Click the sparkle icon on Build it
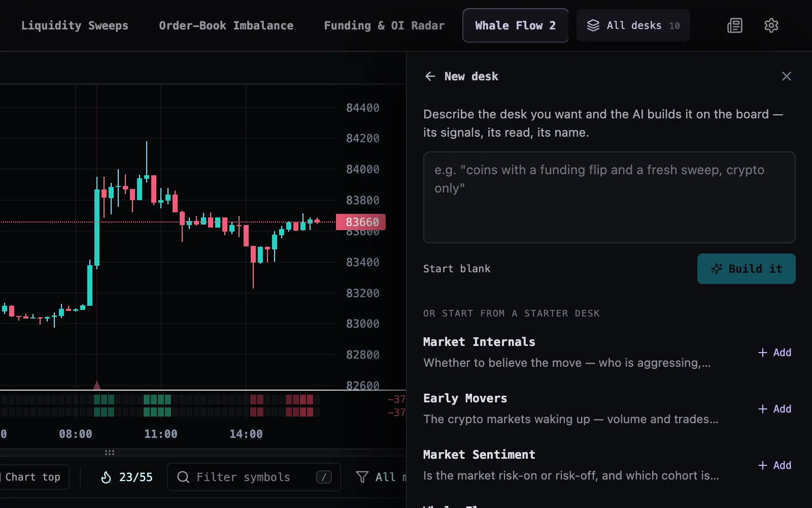Screen dimensions: 812x508 pyautogui.click(x=717, y=269)
